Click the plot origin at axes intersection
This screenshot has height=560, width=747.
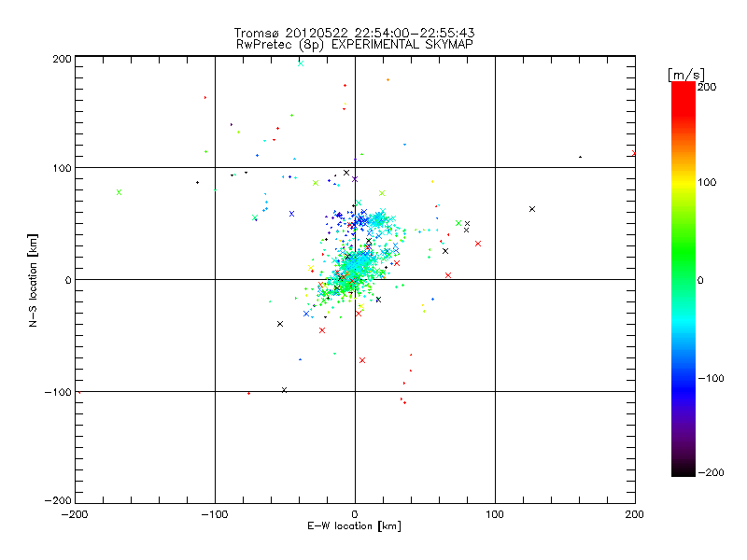(355, 279)
